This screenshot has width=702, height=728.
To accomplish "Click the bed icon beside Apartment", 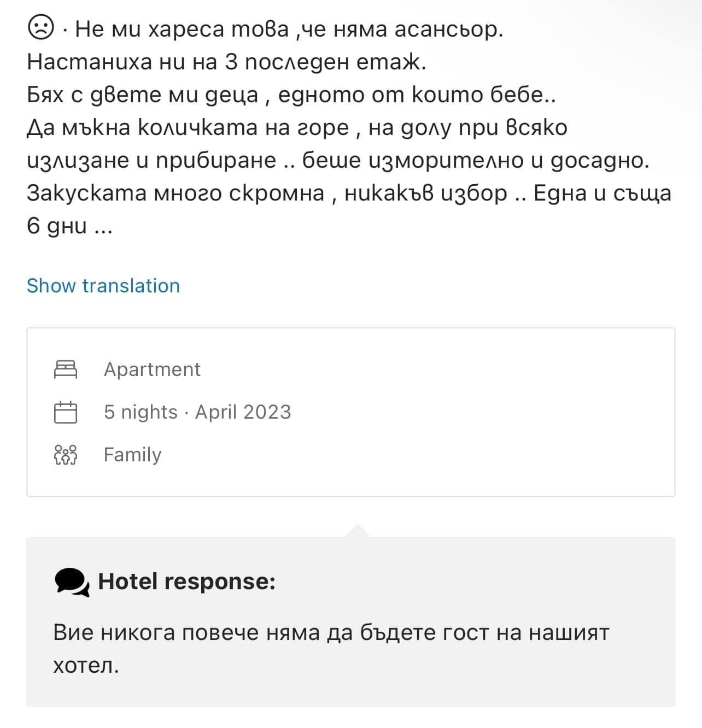I will click(66, 369).
